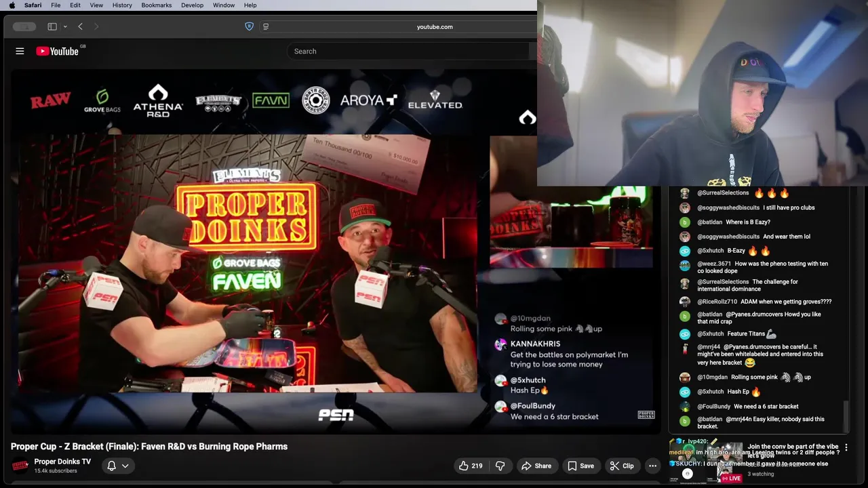
Task: Open the View menu
Action: pyautogui.click(x=96, y=5)
